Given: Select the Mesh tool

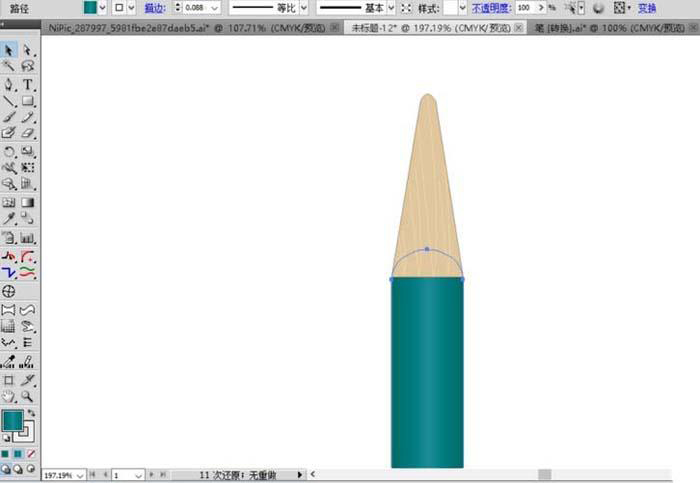Looking at the screenshot, I should coord(9,202).
